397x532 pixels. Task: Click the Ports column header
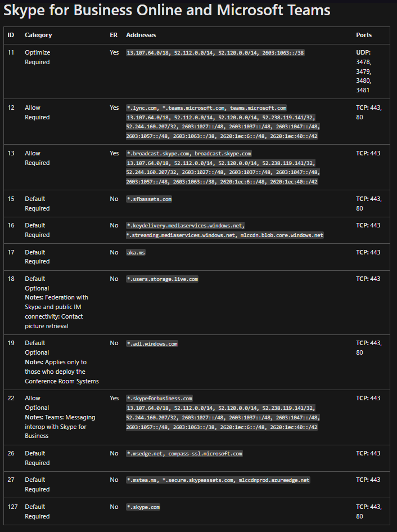tap(364, 35)
